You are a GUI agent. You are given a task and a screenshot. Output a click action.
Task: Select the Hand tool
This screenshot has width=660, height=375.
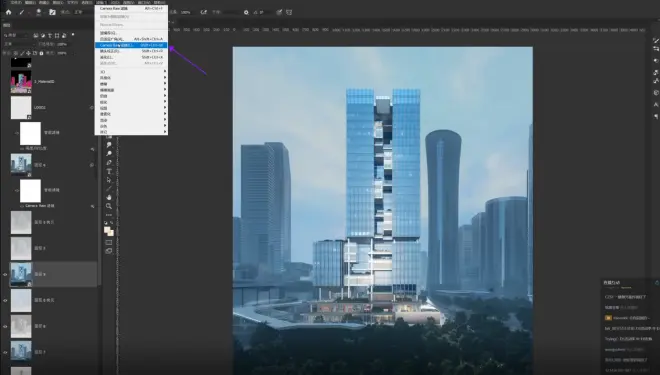pyautogui.click(x=109, y=197)
